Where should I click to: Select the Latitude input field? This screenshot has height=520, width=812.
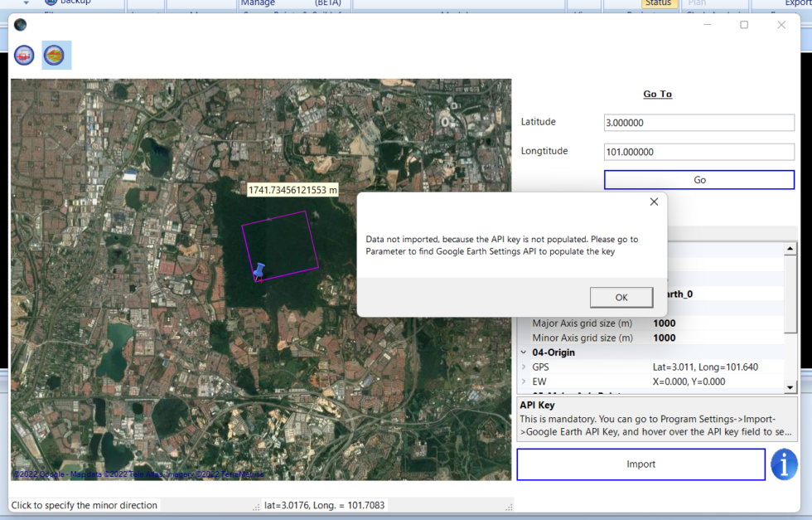click(698, 122)
